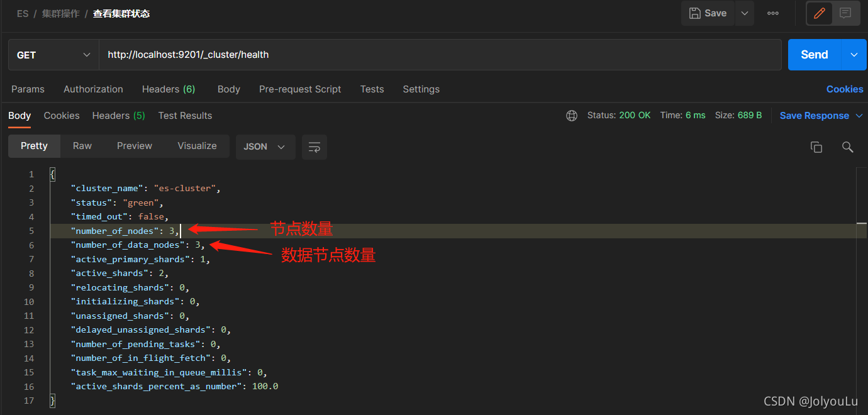Click the "task_max_waiting_in_queue_millis" line

click(169, 372)
